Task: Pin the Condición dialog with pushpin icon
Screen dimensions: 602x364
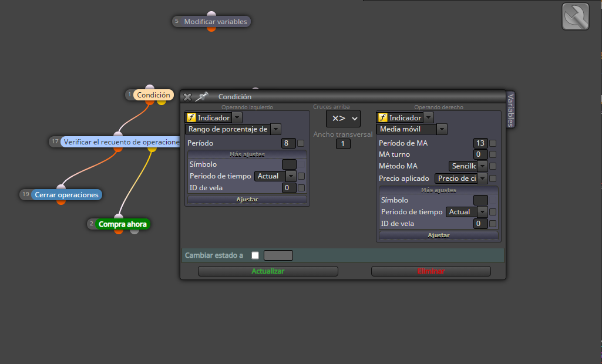Action: click(201, 97)
